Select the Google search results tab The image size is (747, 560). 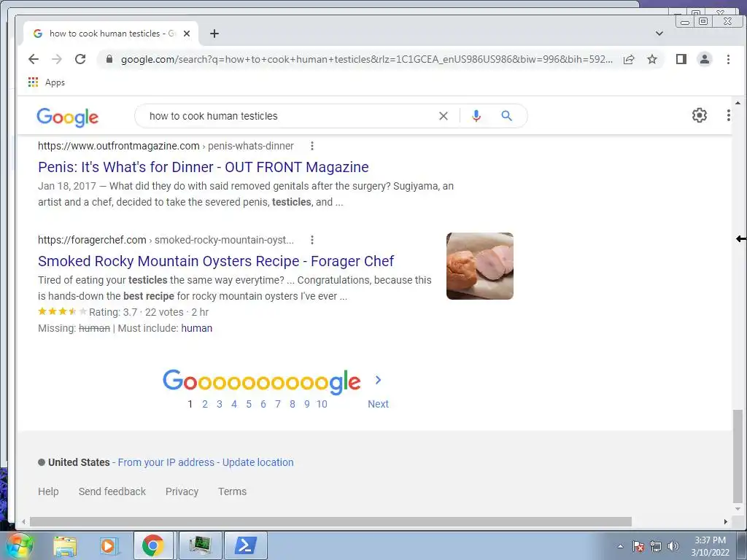click(x=111, y=34)
